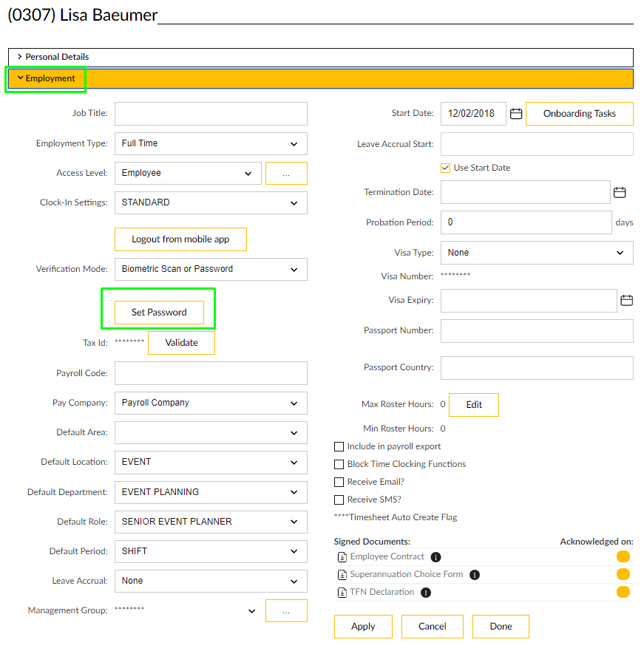The height and width of the screenshot is (651, 644).
Task: Click Logout from mobile app
Action: point(180,239)
